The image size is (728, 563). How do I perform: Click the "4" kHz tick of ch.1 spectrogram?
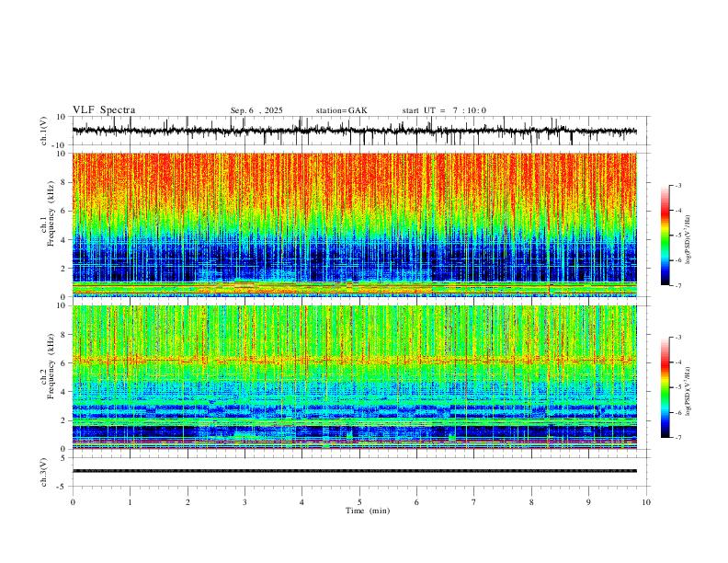pyautogui.click(x=64, y=240)
